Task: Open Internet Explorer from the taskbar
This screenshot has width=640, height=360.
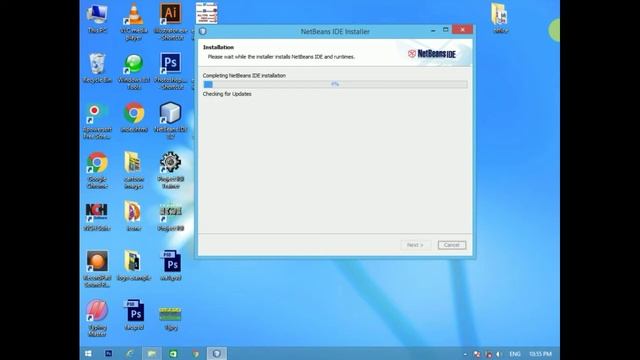Action: click(130, 353)
